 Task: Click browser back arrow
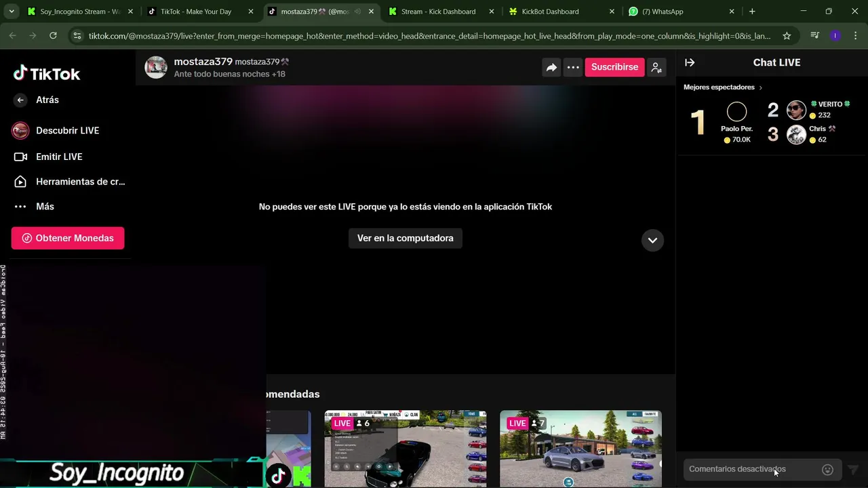click(12, 36)
